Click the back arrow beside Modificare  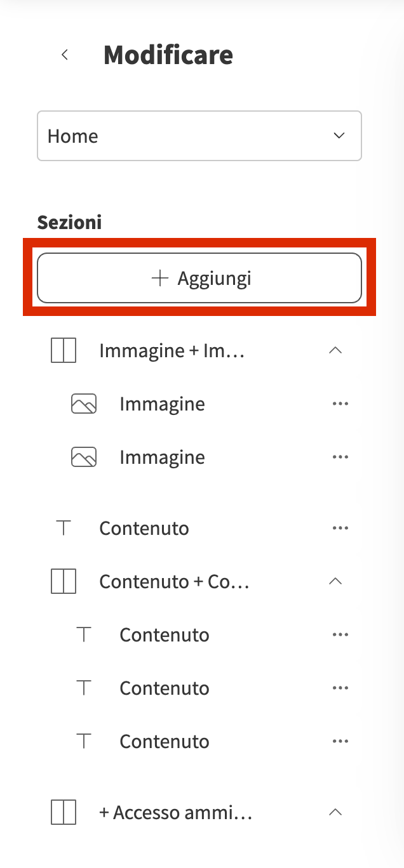pos(64,55)
